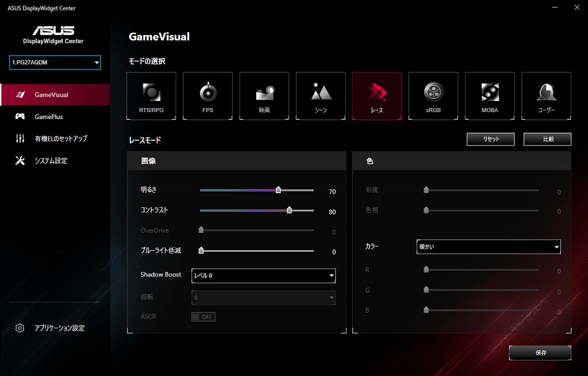The image size is (588, 376).
Task: Click the 色 panel header
Action: click(x=462, y=161)
